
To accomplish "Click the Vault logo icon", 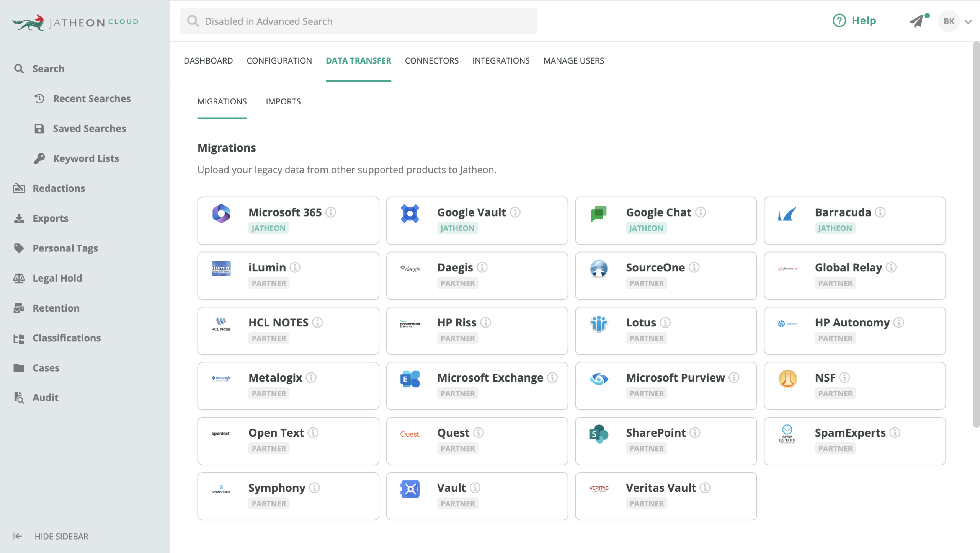I will [x=410, y=489].
